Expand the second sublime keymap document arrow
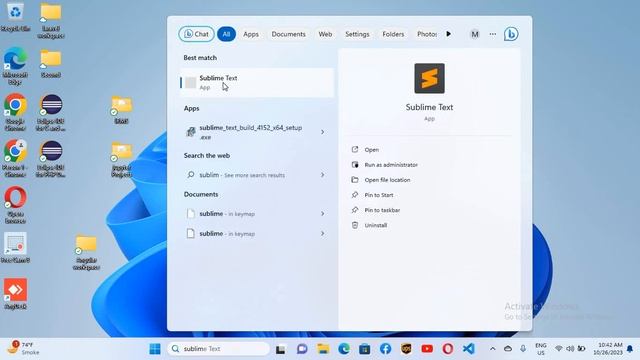Viewport: 640px width, 360px height. (322, 233)
